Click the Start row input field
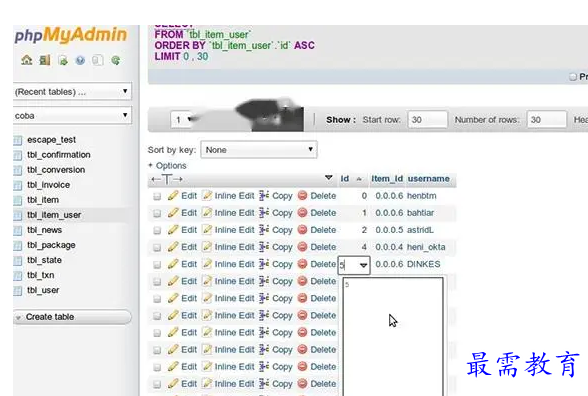This screenshot has height=396, width=588. [428, 120]
